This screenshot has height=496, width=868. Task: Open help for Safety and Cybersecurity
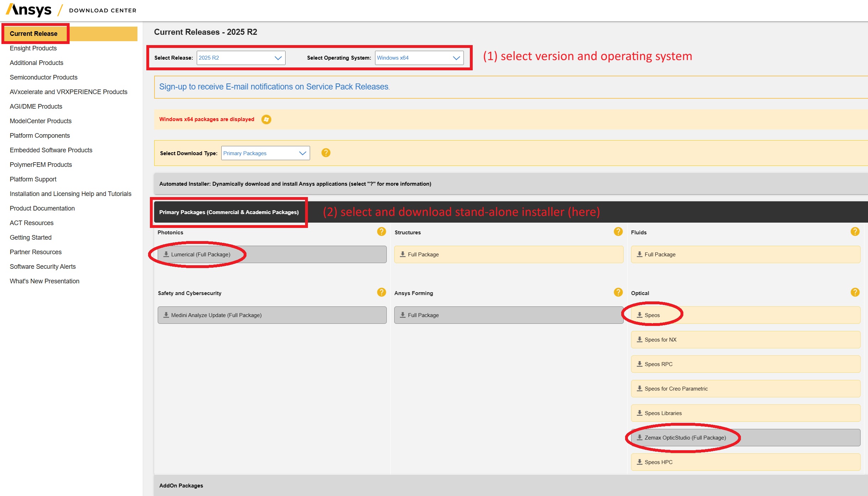(x=381, y=292)
